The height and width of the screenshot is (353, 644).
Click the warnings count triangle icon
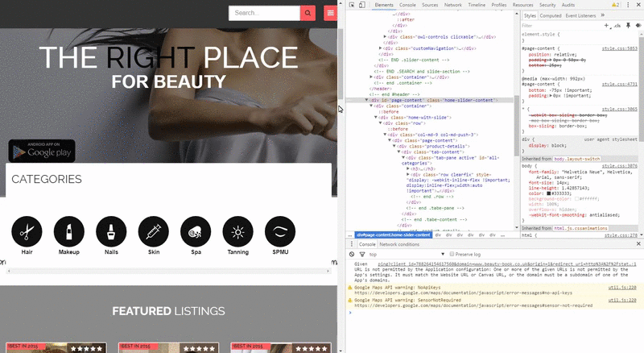[615, 5]
